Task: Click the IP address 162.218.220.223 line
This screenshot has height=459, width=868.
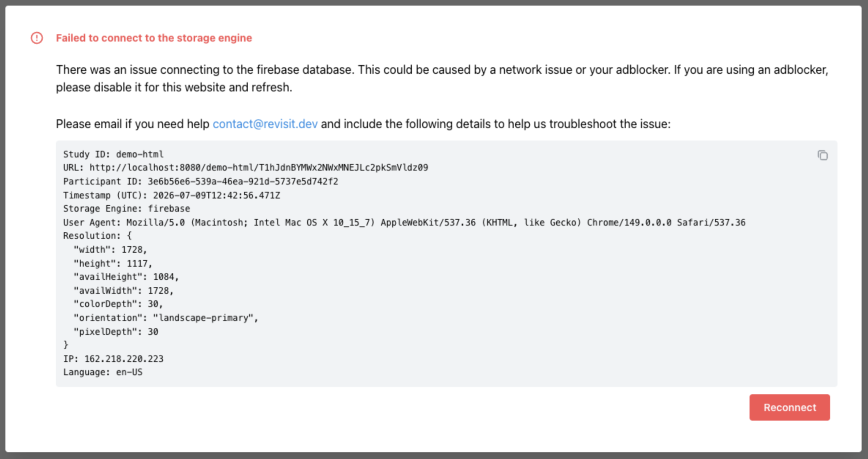Action: pos(113,359)
